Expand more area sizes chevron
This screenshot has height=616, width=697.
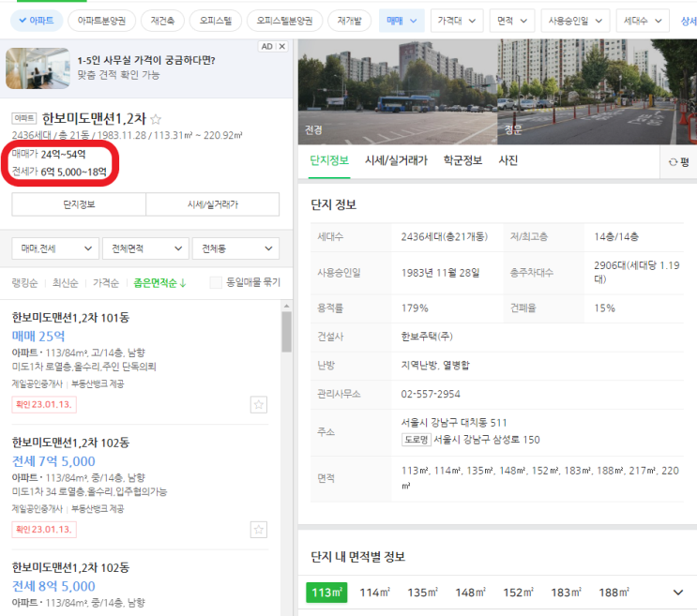click(x=678, y=593)
